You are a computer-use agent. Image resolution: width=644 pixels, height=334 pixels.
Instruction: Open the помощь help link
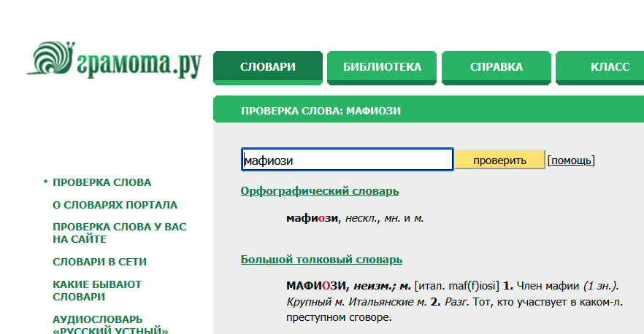[571, 160]
